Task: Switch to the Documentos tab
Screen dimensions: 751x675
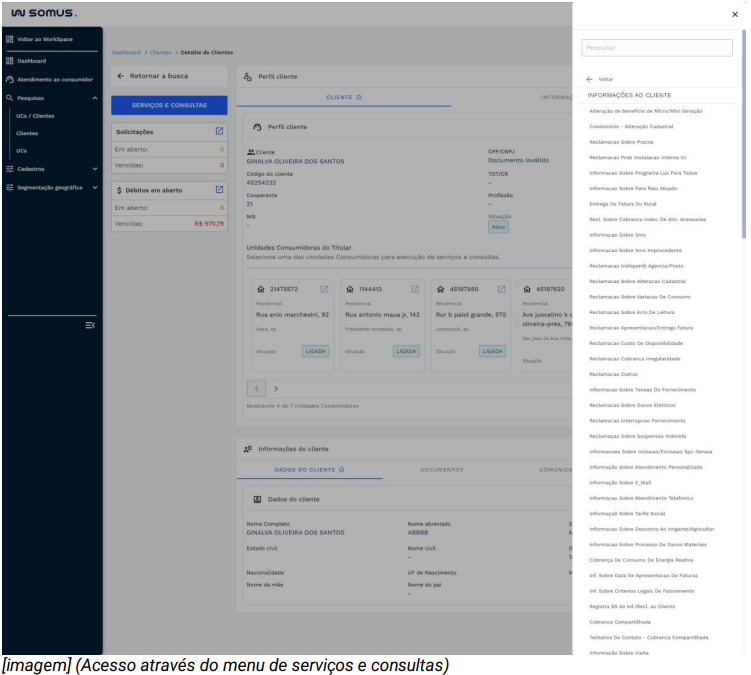Action: [x=441, y=469]
